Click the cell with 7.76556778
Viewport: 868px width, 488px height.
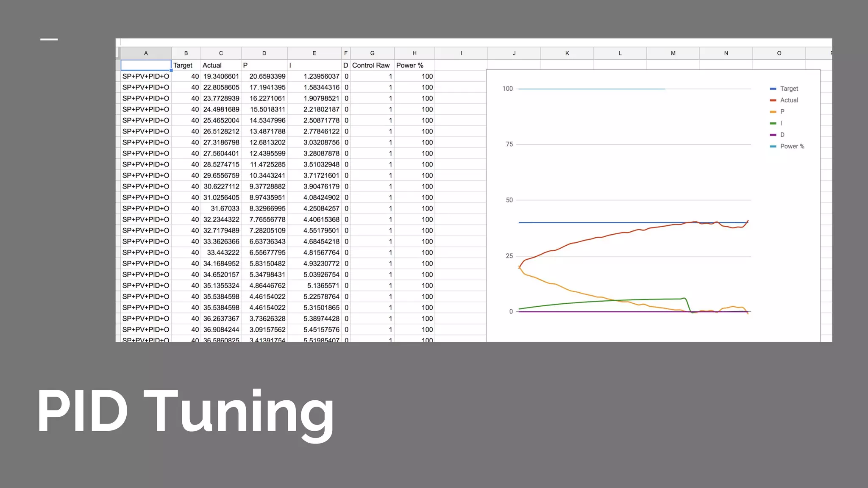(264, 219)
